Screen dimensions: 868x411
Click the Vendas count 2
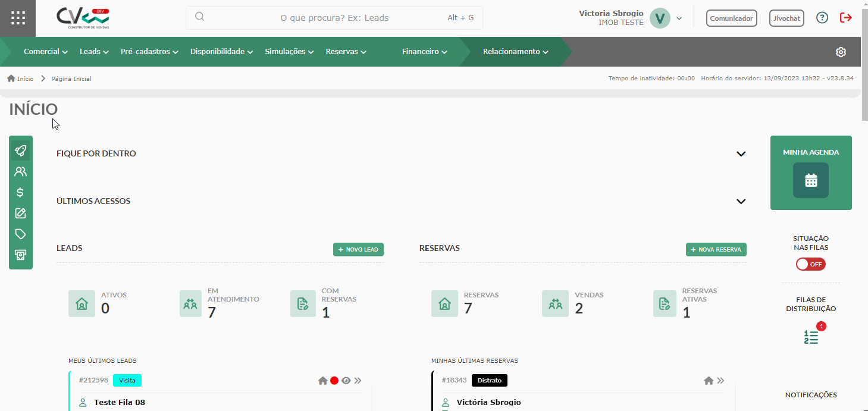[x=579, y=309]
